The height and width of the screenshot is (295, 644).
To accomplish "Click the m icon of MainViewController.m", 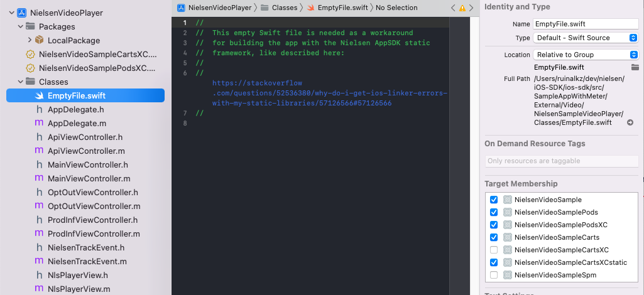I will point(39,178).
